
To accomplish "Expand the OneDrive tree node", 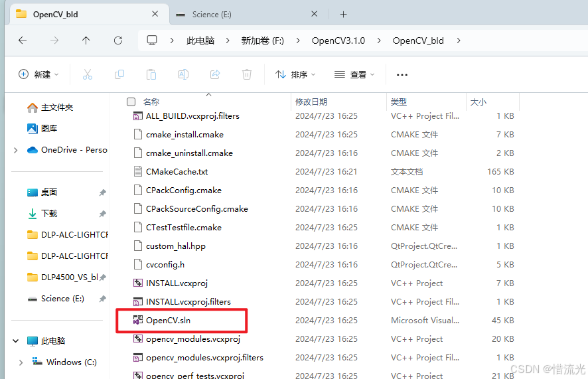I will (x=15, y=150).
